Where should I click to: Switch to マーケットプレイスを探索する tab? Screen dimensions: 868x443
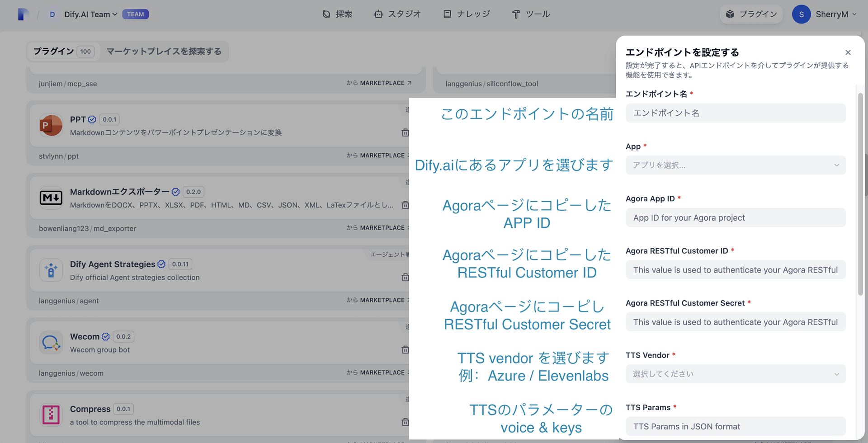164,52
